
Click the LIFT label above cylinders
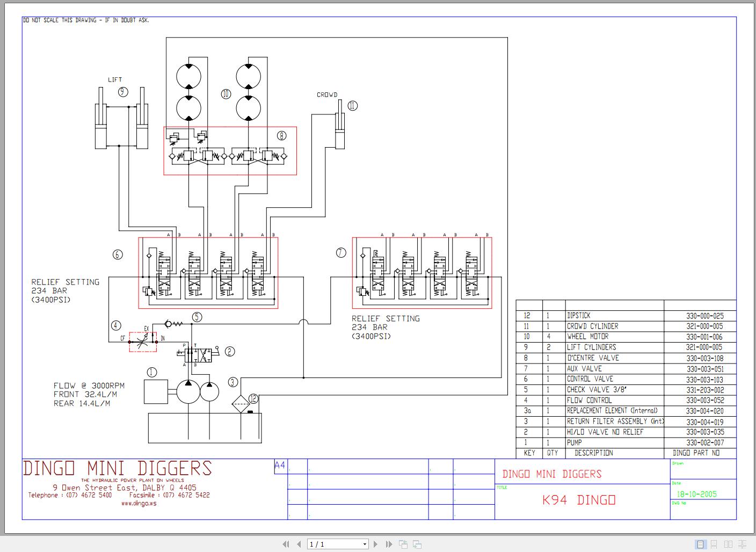pos(115,79)
